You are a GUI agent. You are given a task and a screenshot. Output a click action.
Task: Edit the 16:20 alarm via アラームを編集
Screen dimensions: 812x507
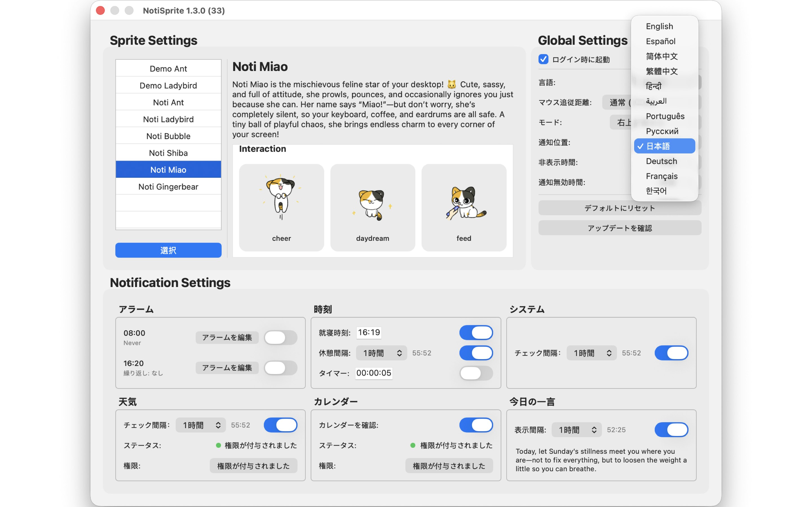point(227,368)
